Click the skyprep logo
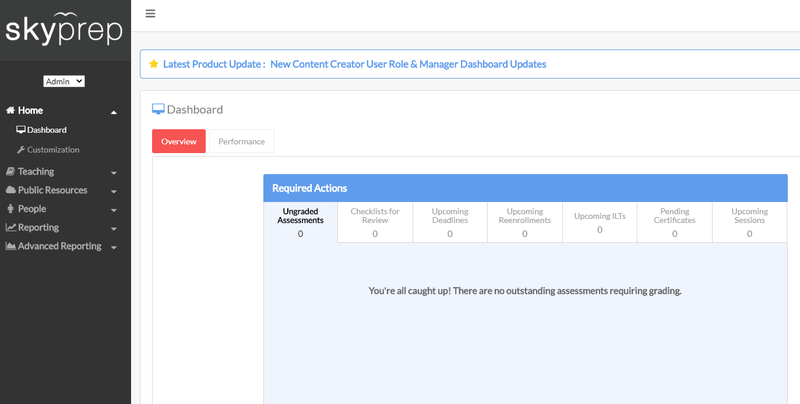This screenshot has width=800, height=404. pyautogui.click(x=64, y=30)
